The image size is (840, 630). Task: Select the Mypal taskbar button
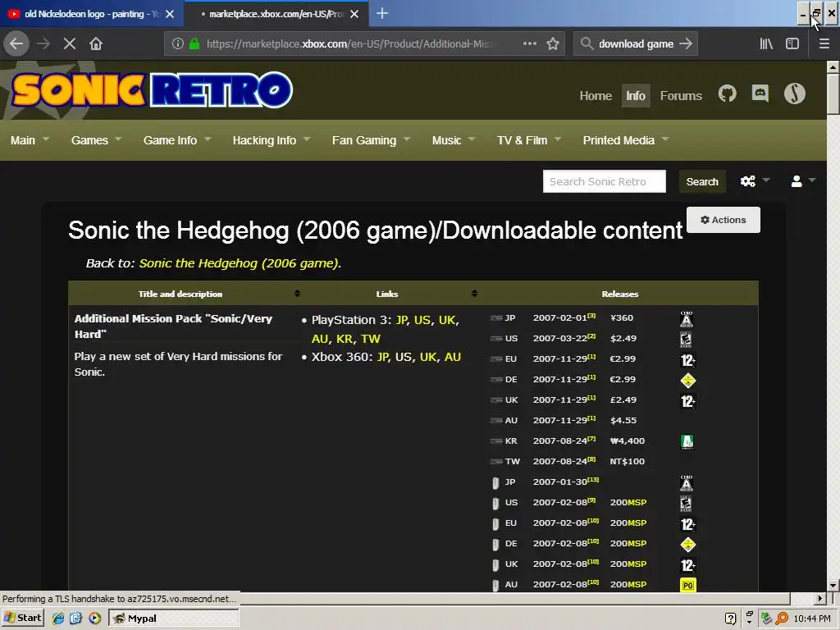point(174,619)
